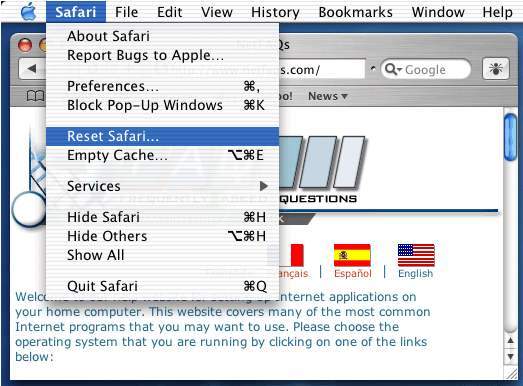Image resolution: width=523 pixels, height=386 pixels.
Task: Open the History menu
Action: (275, 12)
